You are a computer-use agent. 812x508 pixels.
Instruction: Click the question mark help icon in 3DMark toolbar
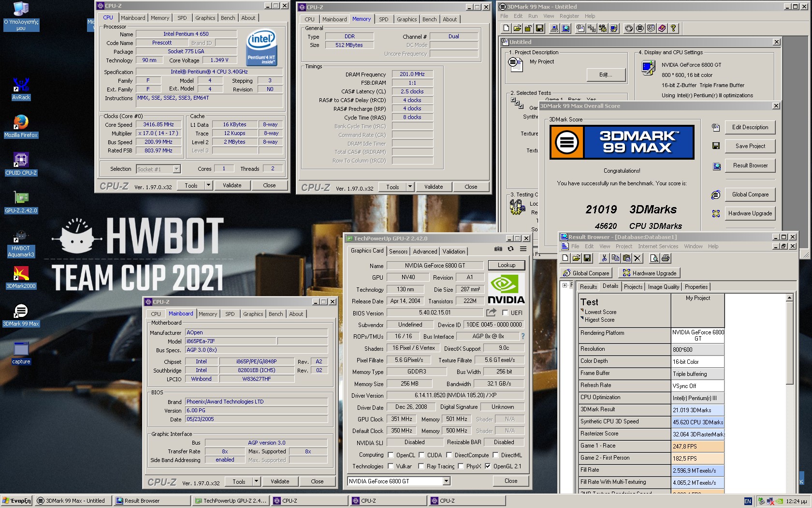[x=673, y=29]
